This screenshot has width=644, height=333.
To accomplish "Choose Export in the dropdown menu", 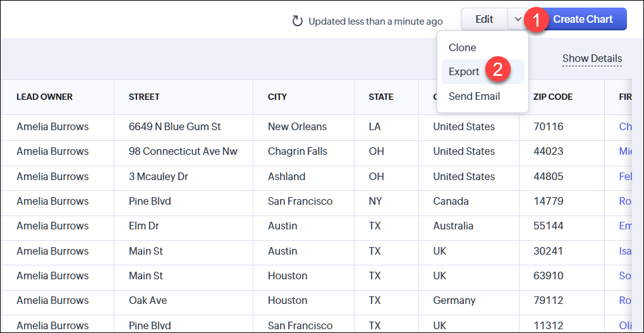I will point(464,71).
